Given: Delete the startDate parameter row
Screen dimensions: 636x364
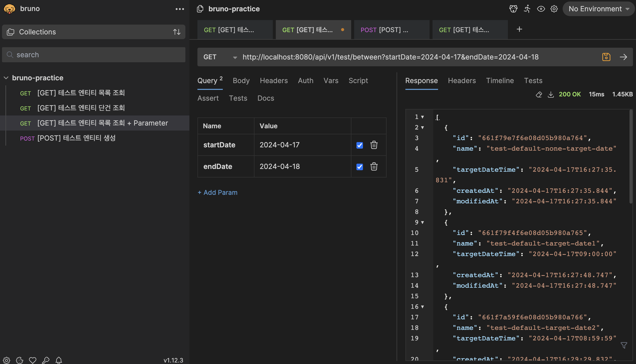Looking at the screenshot, I should 374,145.
